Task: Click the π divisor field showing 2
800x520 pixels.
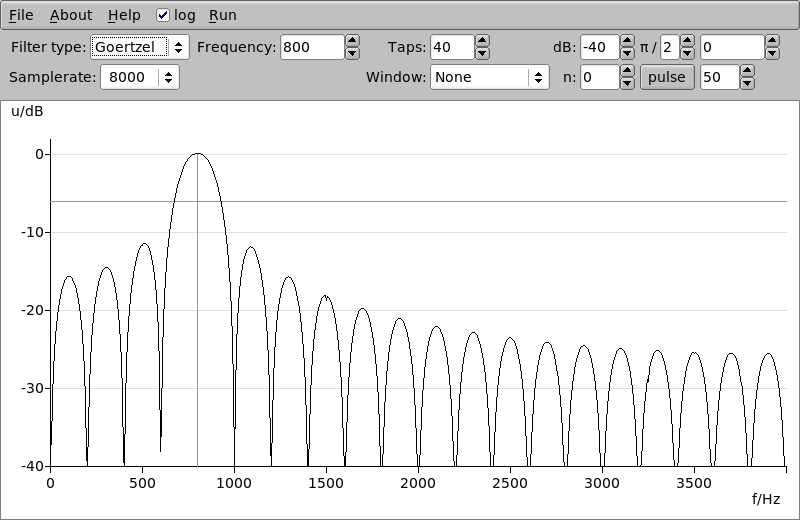Action: point(670,47)
